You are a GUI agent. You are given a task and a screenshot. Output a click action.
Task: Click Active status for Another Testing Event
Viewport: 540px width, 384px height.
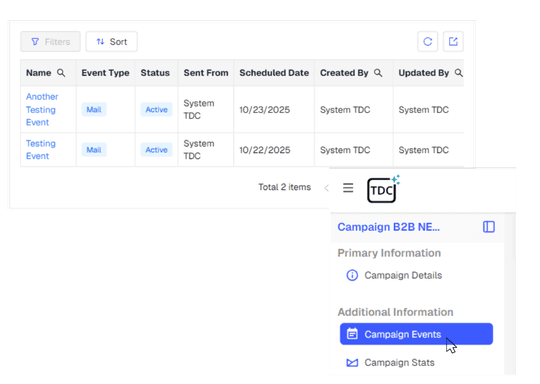pos(156,110)
